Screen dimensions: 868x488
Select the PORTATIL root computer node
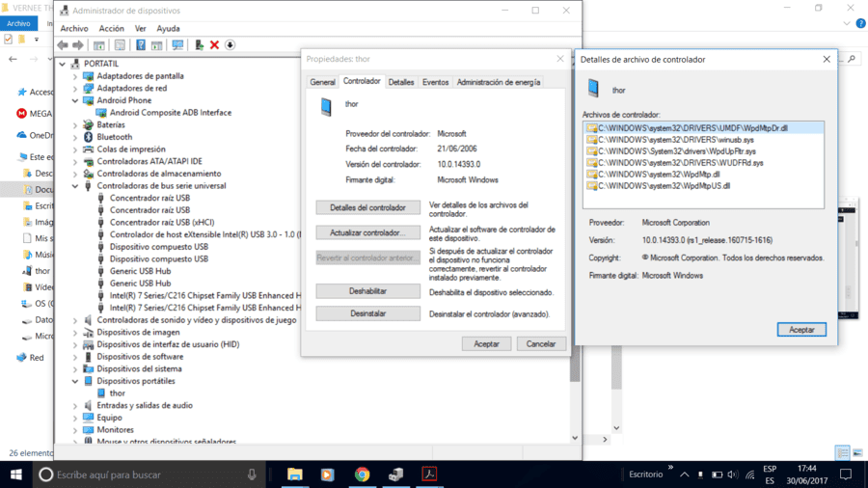pyautogui.click(x=100, y=64)
